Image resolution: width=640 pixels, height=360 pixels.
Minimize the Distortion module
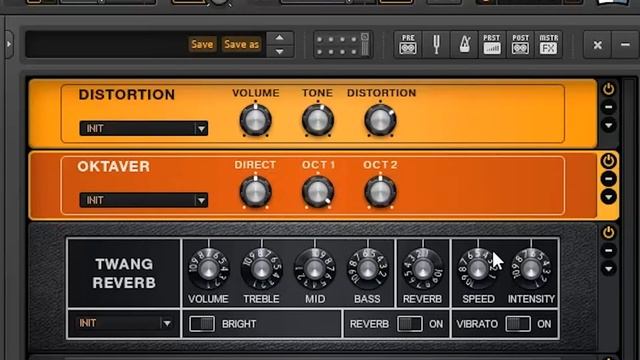click(x=609, y=107)
